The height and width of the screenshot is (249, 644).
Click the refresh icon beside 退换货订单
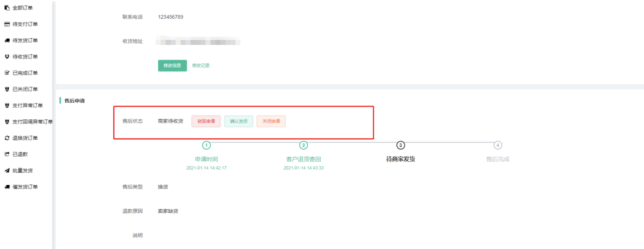click(7, 138)
